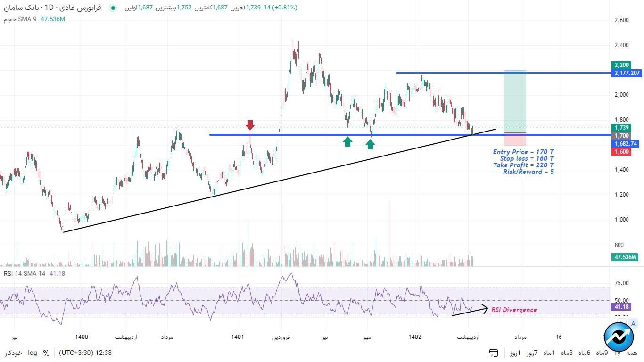Set range to 7روز

tap(532, 353)
